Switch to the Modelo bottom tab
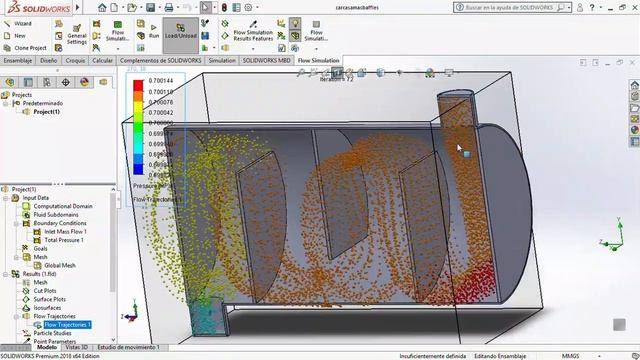 (x=47, y=347)
